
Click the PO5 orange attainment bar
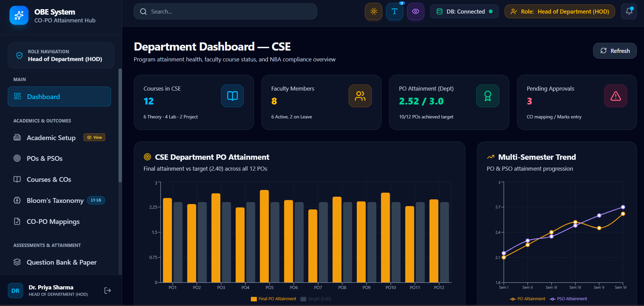click(264, 236)
